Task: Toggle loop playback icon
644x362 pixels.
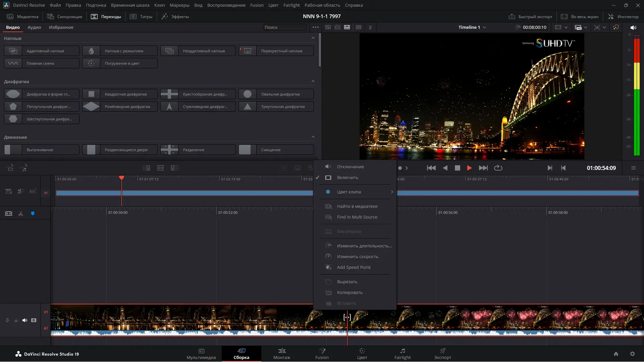Action: tap(498, 168)
